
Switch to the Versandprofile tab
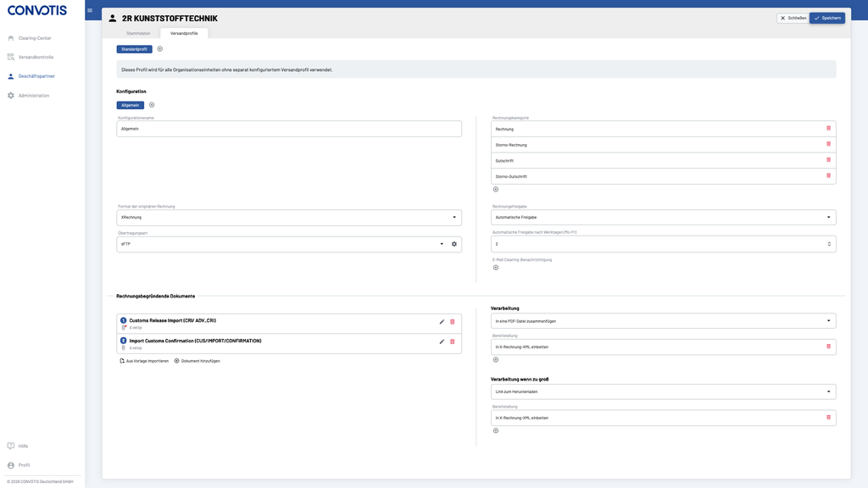[x=184, y=33]
